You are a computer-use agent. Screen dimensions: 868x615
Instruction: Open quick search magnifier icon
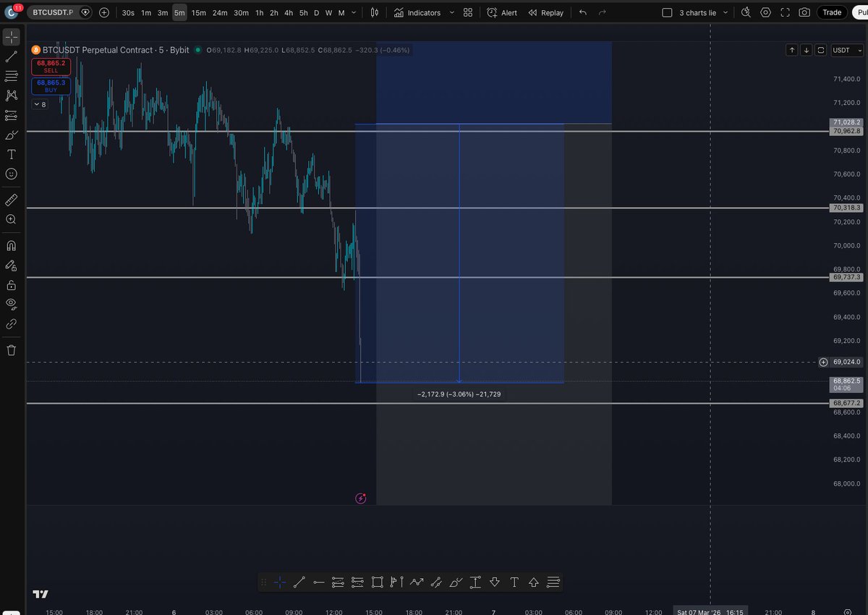tap(746, 12)
